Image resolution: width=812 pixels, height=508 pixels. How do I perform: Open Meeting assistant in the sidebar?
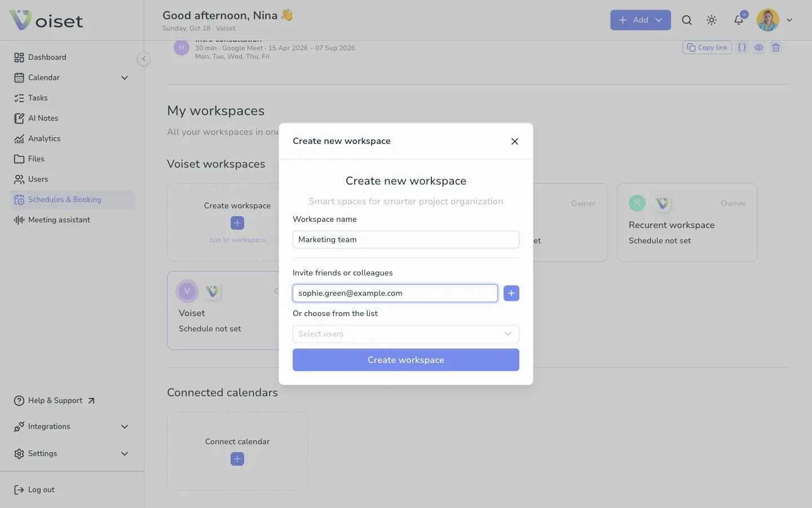(72, 220)
